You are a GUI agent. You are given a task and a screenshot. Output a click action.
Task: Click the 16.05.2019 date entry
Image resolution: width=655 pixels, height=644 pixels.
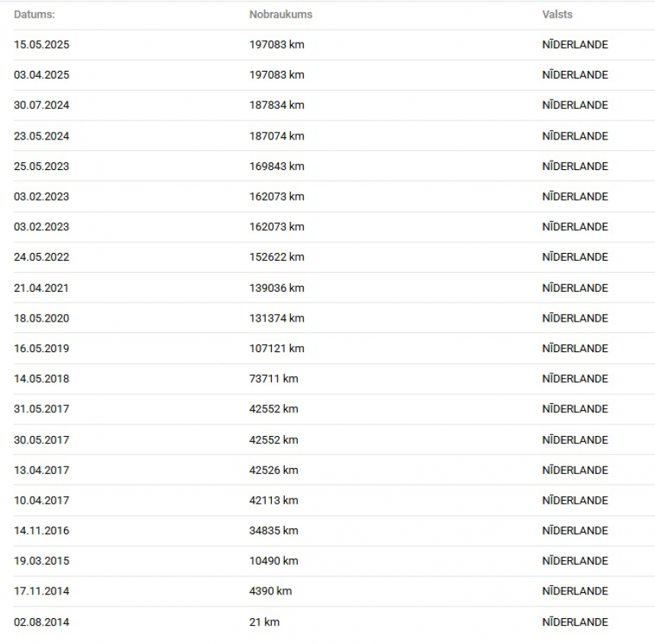tap(41, 348)
